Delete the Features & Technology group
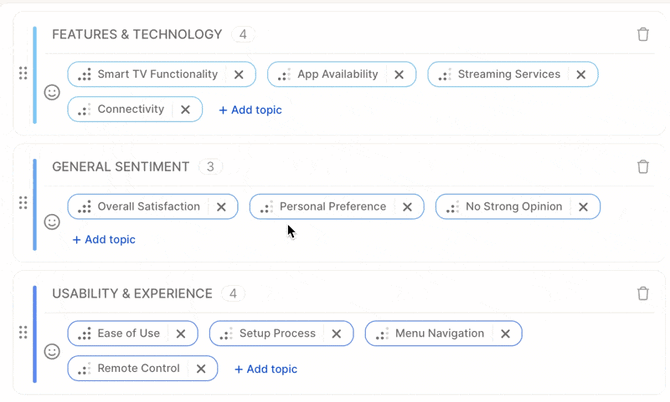This screenshot has width=670, height=402. [x=643, y=35]
